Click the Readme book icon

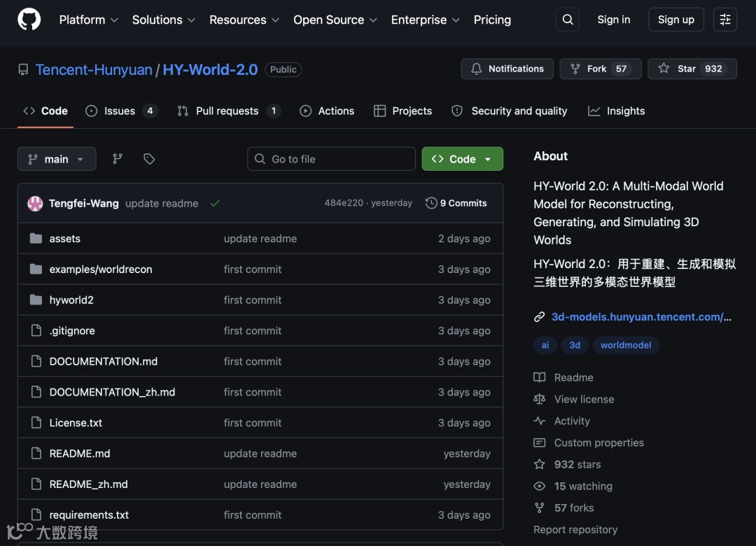(x=540, y=377)
